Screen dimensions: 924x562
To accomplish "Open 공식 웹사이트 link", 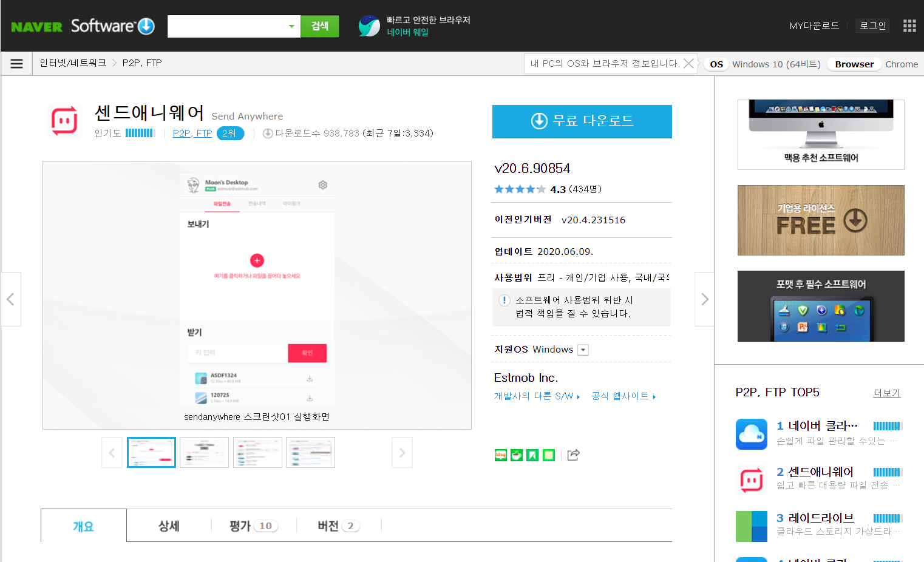I will click(623, 396).
